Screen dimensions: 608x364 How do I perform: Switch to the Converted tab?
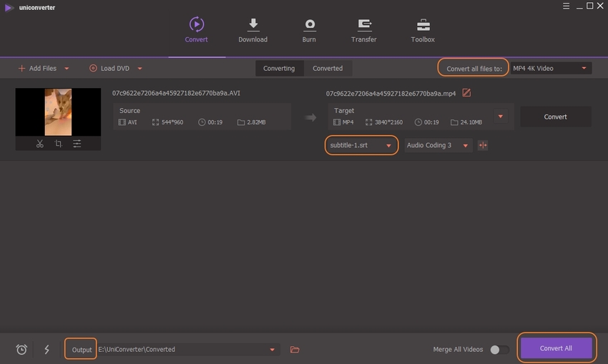click(328, 69)
